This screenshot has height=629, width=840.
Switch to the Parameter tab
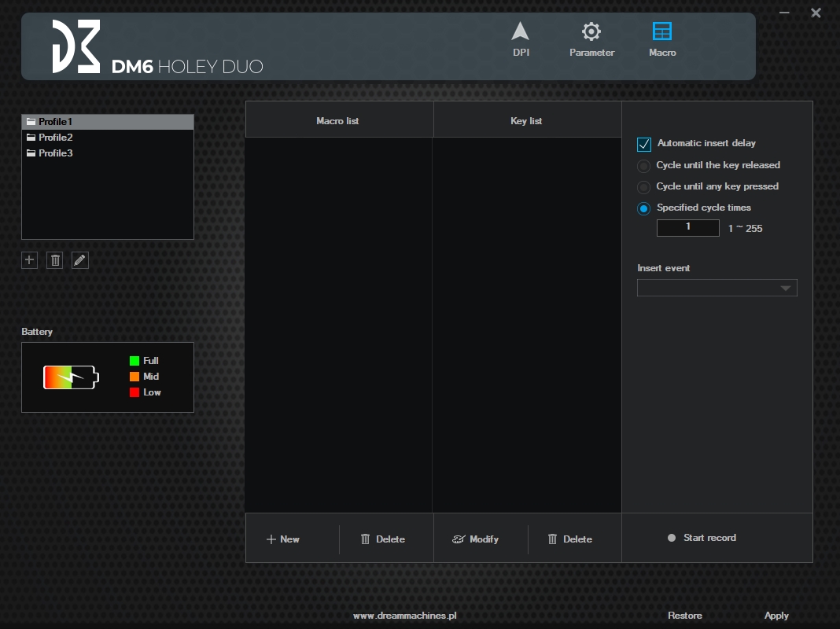(591, 39)
